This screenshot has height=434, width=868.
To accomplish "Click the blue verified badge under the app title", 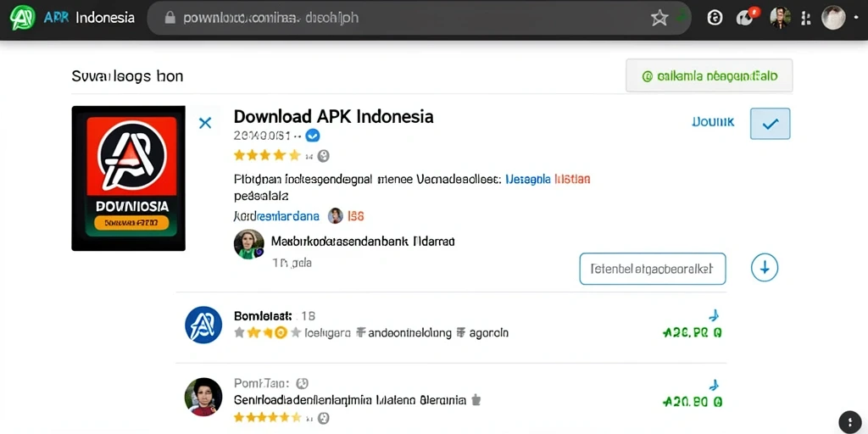I will pyautogui.click(x=313, y=136).
